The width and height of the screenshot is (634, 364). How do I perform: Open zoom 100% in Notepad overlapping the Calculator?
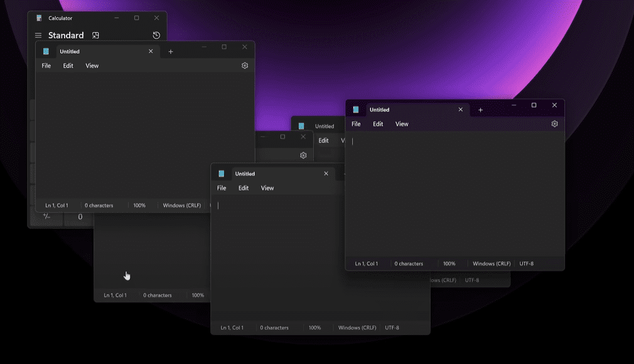click(x=139, y=205)
